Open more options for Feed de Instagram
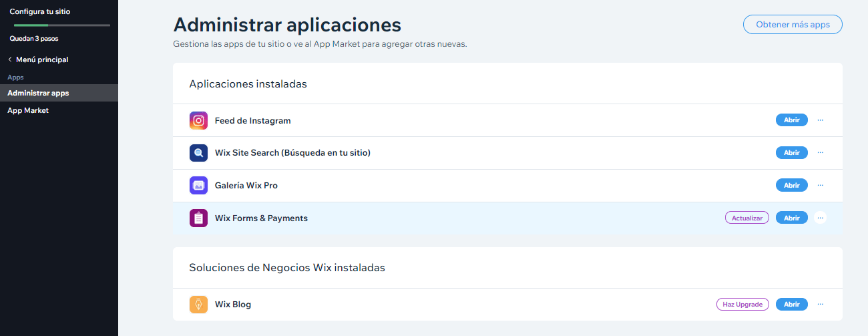The height and width of the screenshot is (336, 868). pos(820,120)
